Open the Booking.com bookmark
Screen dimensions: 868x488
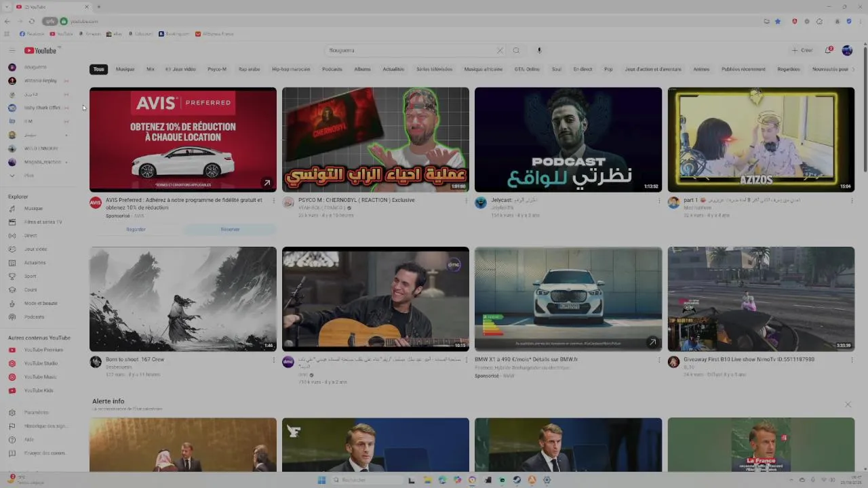pyautogui.click(x=174, y=34)
